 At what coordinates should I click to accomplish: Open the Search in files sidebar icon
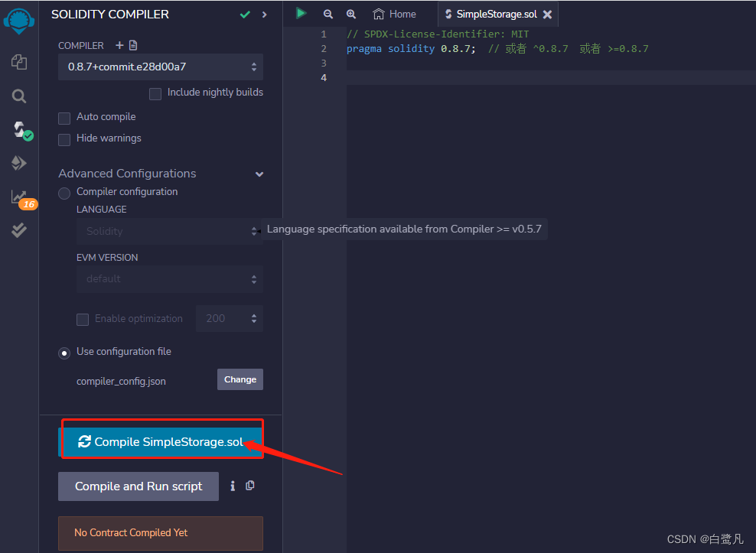point(19,96)
